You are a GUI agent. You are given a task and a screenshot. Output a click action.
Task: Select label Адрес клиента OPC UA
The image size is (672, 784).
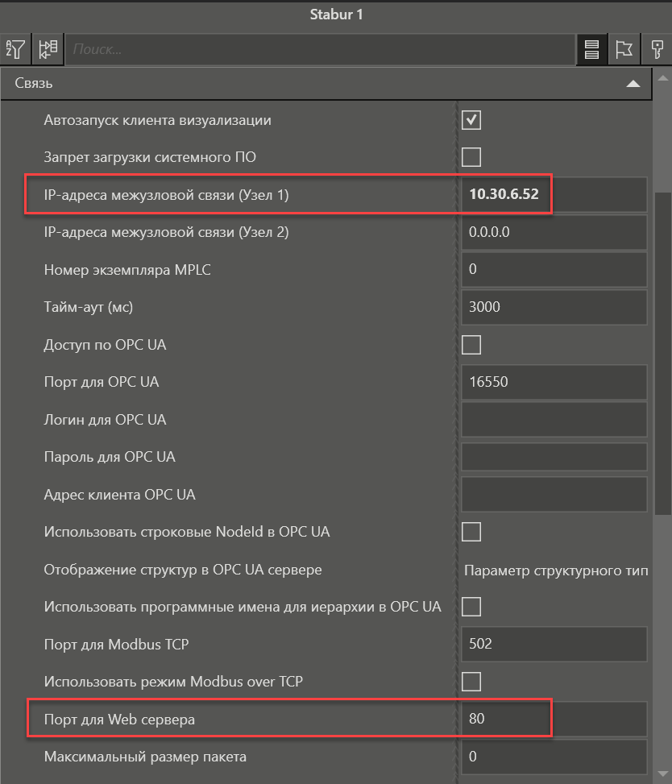pyautogui.click(x=119, y=495)
